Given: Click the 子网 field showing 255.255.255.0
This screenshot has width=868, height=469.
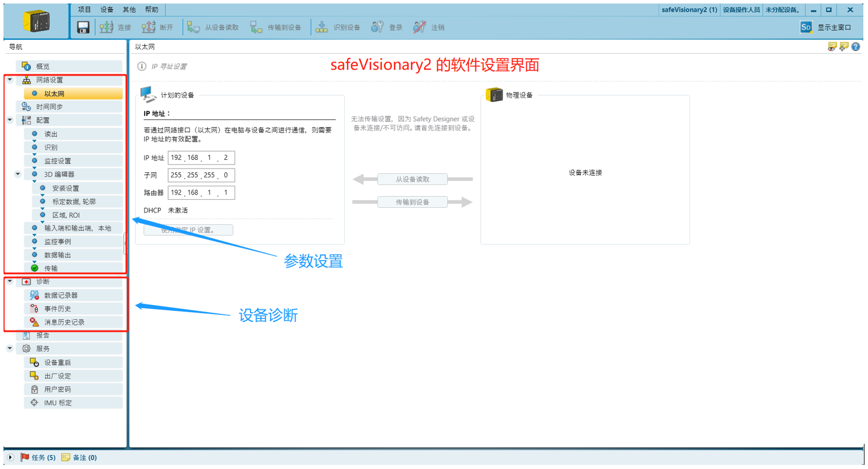Looking at the screenshot, I should [x=201, y=175].
